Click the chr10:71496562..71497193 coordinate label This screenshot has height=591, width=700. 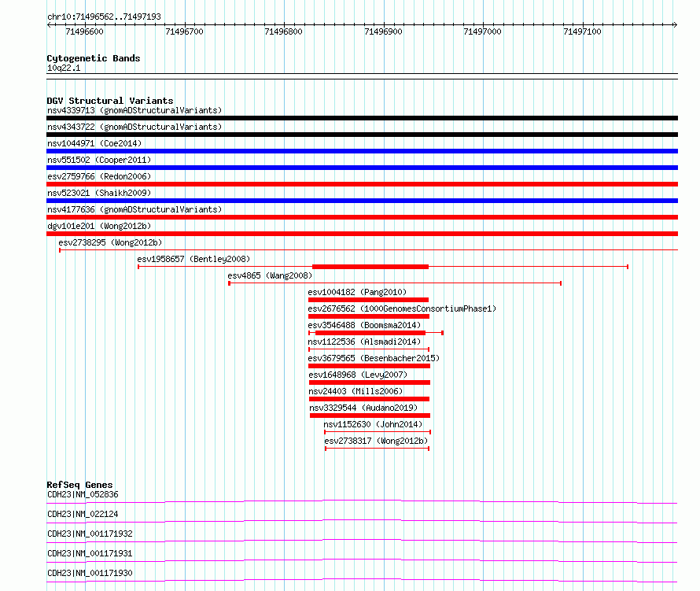tap(104, 17)
